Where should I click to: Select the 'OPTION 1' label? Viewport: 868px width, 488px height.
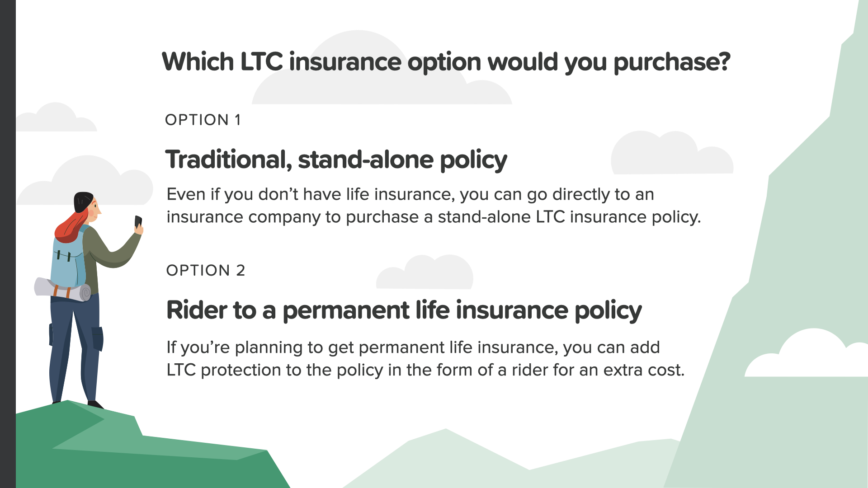(x=203, y=120)
